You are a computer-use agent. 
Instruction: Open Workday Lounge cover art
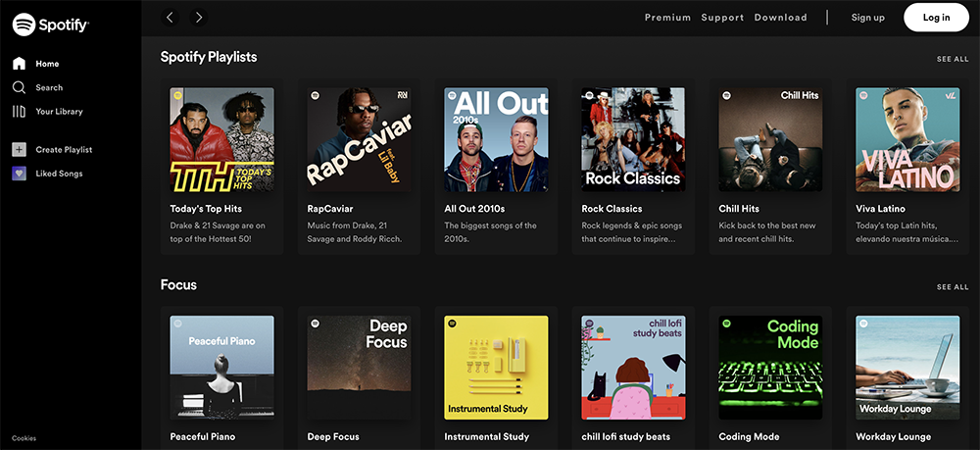pyautogui.click(x=908, y=368)
